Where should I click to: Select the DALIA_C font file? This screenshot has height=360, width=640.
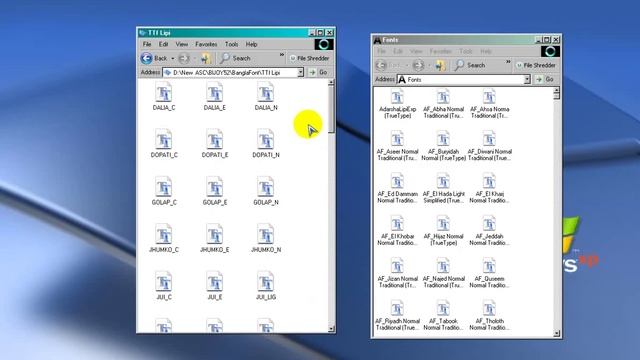(x=164, y=96)
